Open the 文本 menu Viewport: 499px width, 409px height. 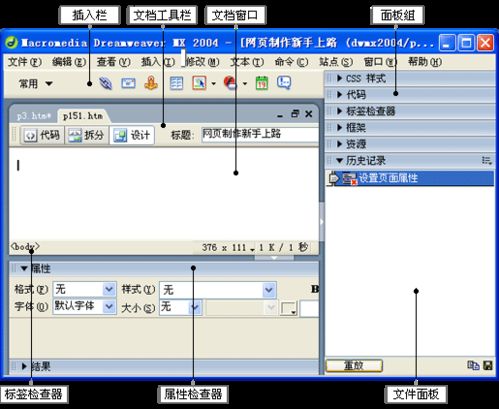tap(247, 62)
